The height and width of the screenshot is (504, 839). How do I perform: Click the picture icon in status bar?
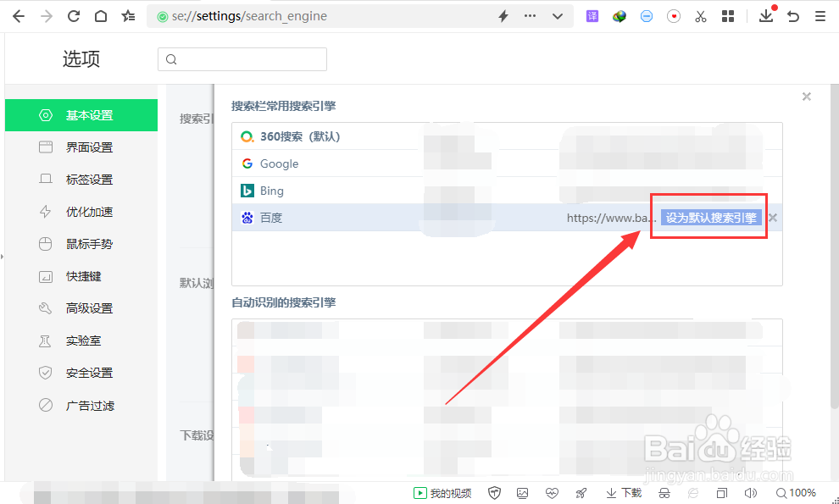tap(522, 493)
